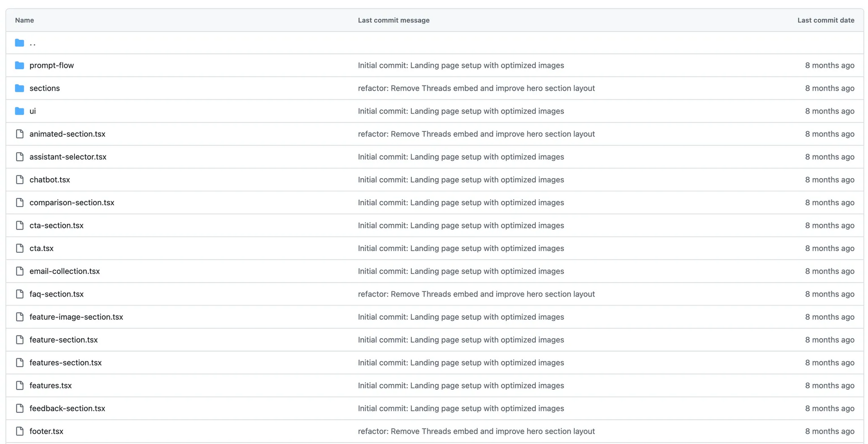Click the folder icon beside prompt-flow

tap(19, 66)
